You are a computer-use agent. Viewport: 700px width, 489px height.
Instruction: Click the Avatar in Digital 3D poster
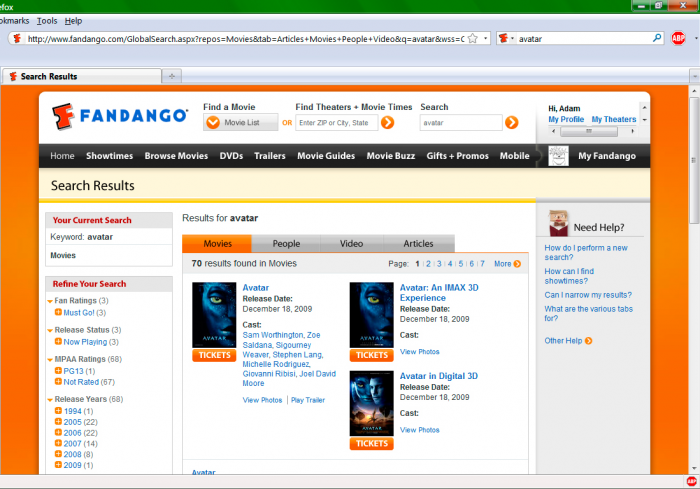371,404
